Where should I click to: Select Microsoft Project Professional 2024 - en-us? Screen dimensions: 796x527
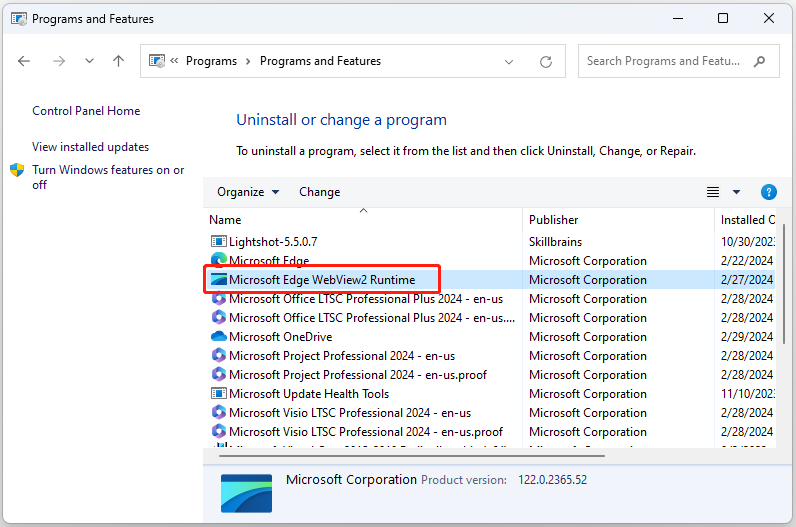coord(342,356)
